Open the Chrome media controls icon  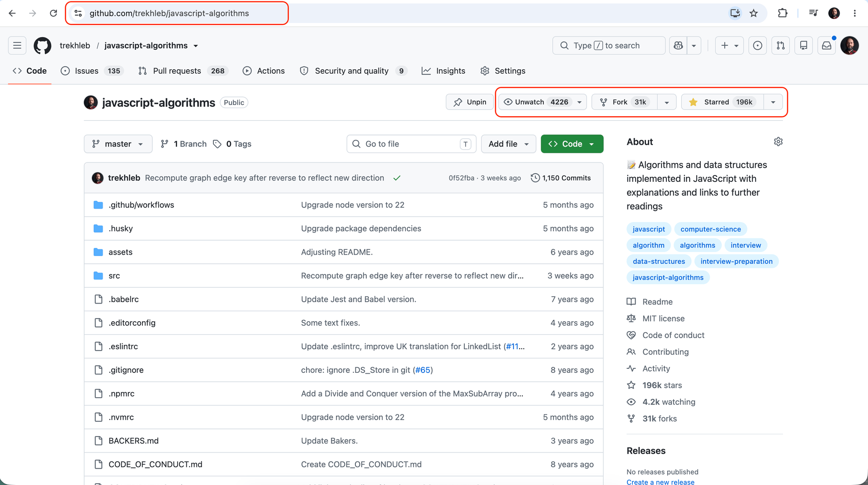click(x=813, y=13)
